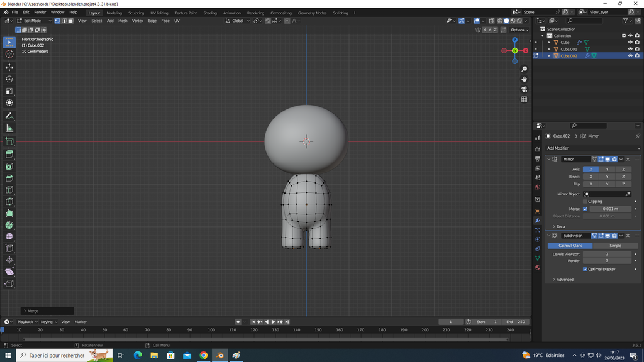
Task: Select the 3D Cursor tool
Action: [9, 54]
